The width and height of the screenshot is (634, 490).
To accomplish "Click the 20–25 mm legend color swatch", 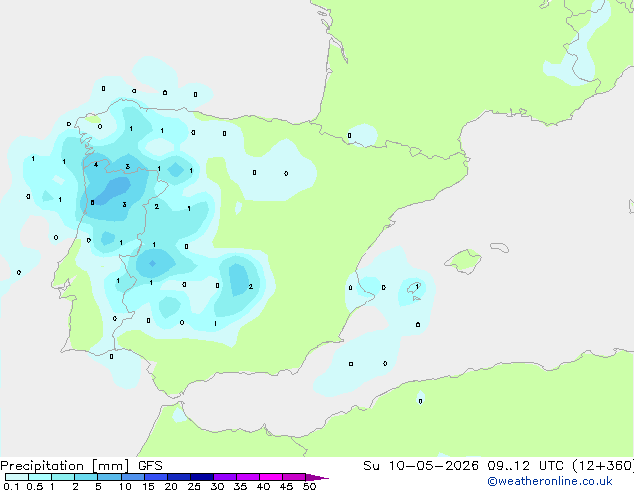I will [x=179, y=477].
